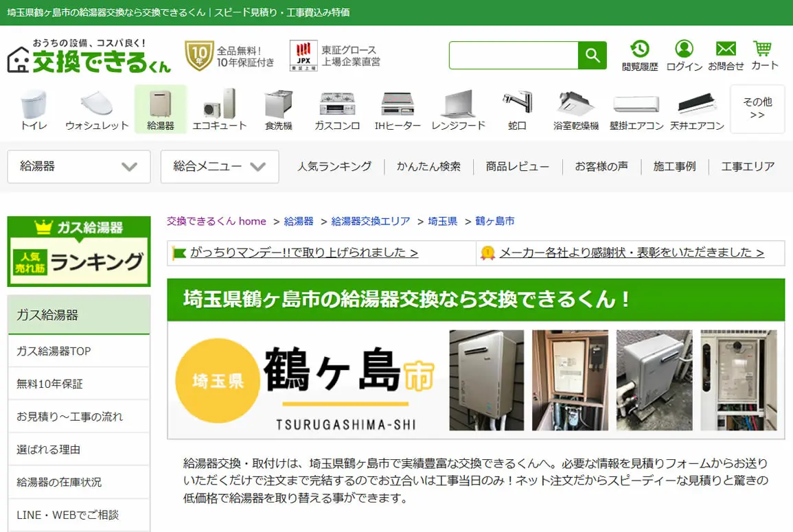This screenshot has height=532, width=793.
Task: Expand the その他 >> categories button
Action: tap(757, 108)
